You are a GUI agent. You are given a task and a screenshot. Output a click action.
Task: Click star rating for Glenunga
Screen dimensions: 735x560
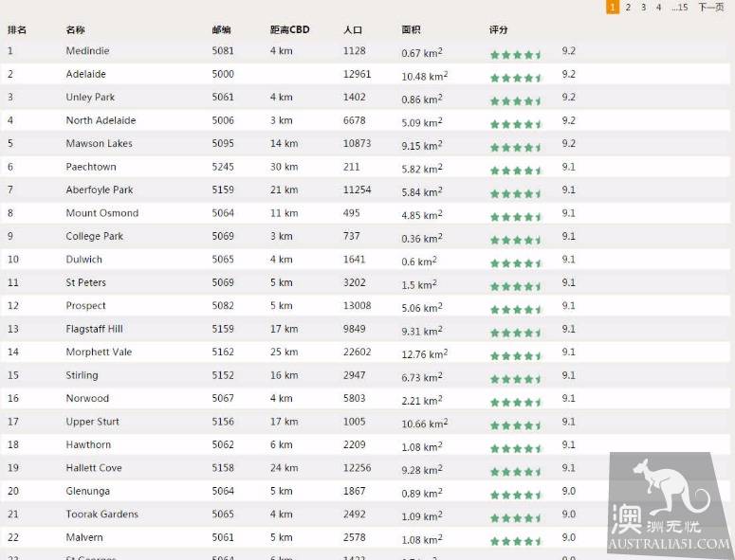pyautogui.click(x=516, y=496)
